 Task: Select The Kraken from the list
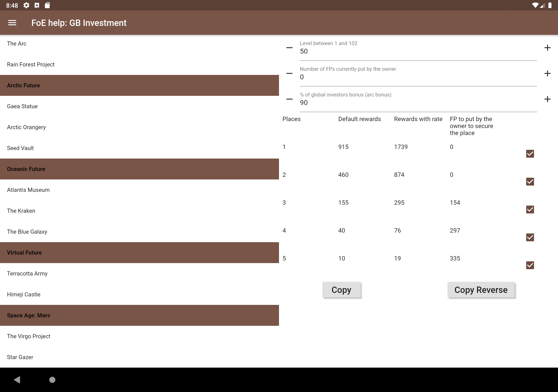pos(21,211)
